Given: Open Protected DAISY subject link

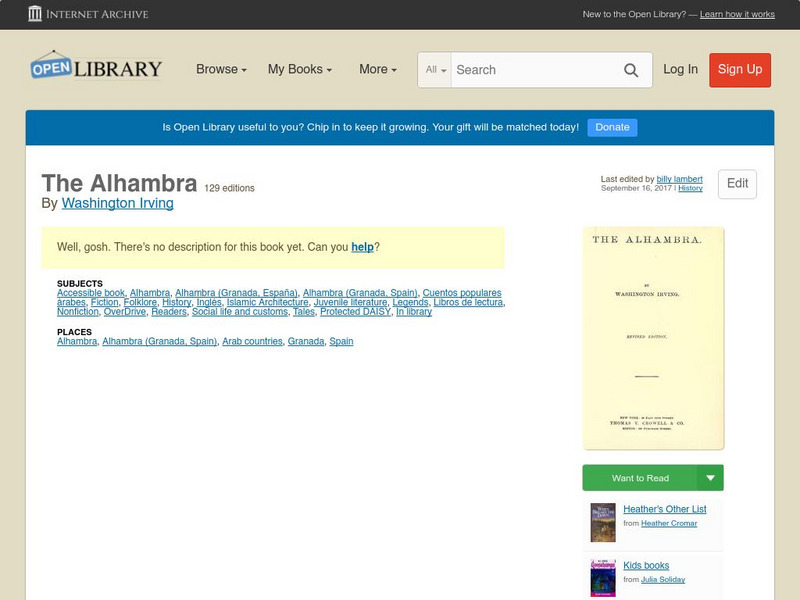Looking at the screenshot, I should (356, 312).
